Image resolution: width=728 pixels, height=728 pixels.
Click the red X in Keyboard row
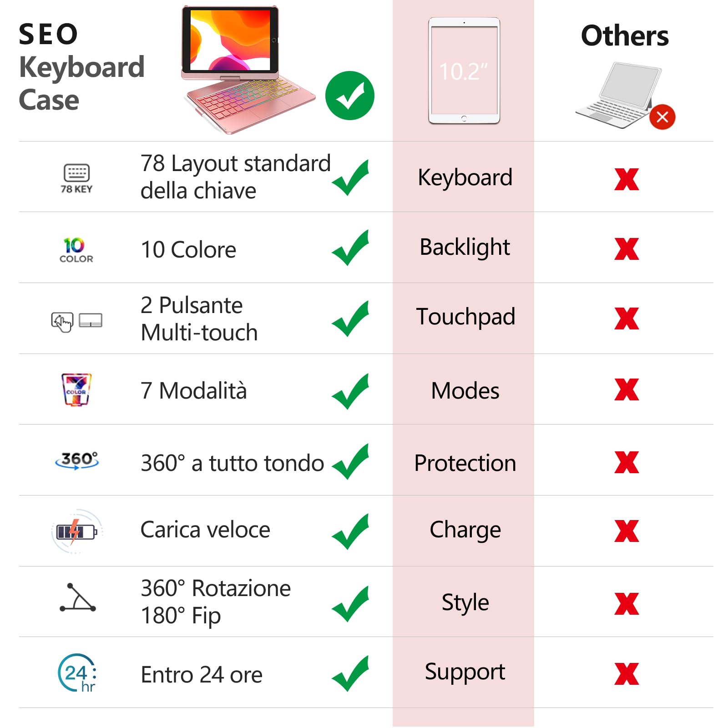click(626, 179)
